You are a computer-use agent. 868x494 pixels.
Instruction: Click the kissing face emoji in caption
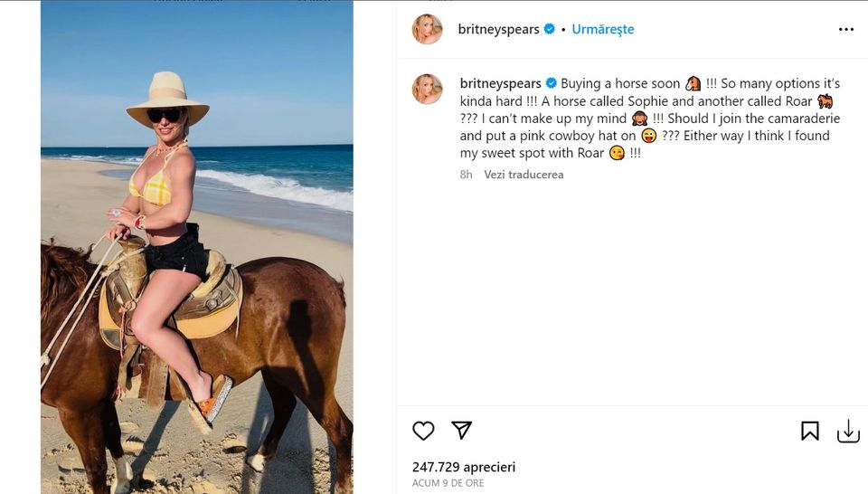[x=617, y=154]
